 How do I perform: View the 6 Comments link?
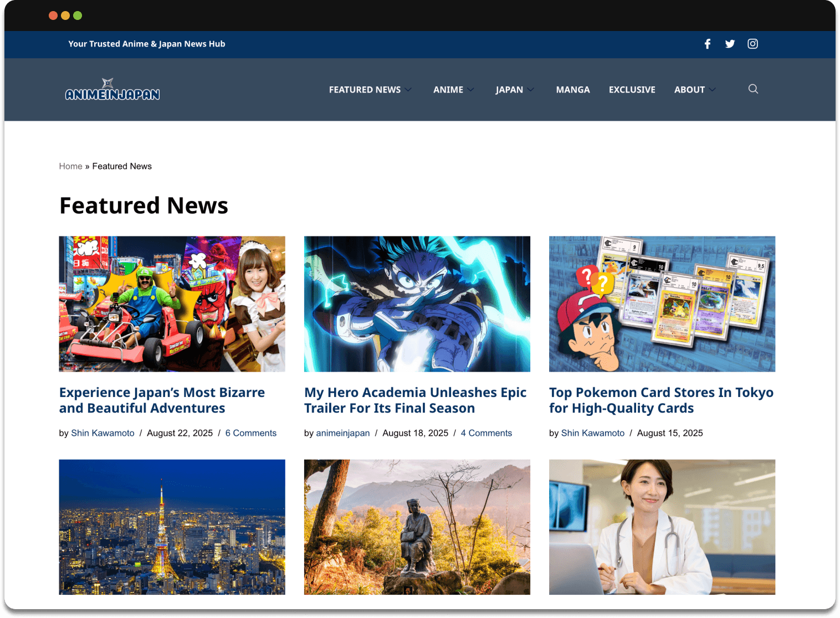[x=250, y=433]
